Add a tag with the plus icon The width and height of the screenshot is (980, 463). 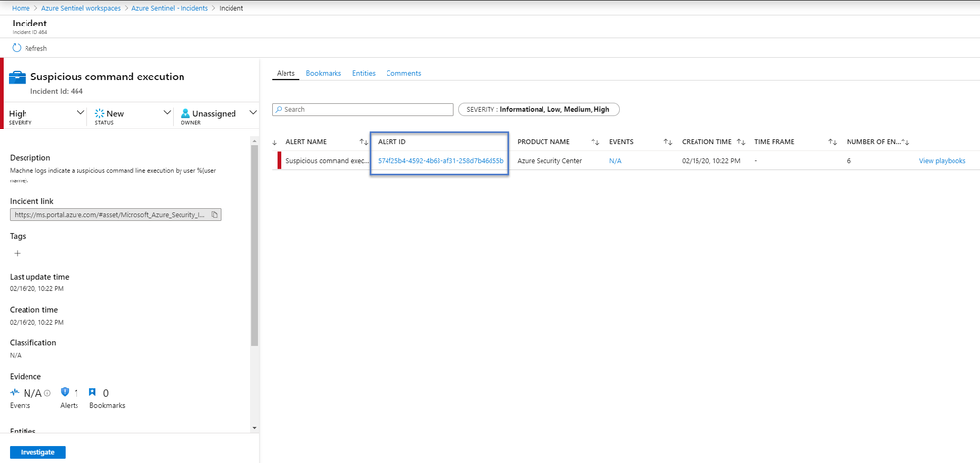point(17,253)
